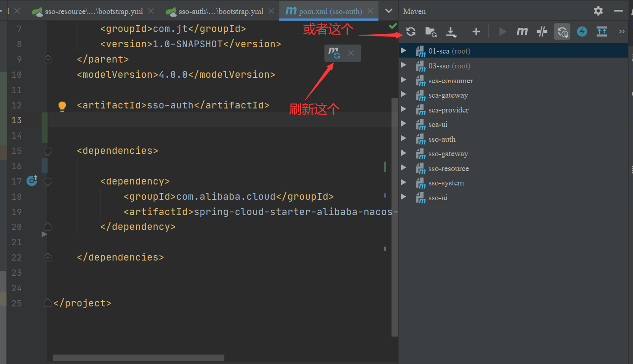Add a Maven project with the plus icon
633x364 pixels.
click(x=476, y=31)
